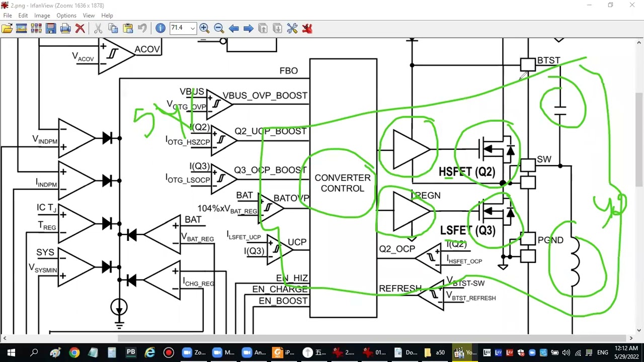This screenshot has height=362, width=644.
Task: Open the Windows Start menu
Action: click(x=11, y=352)
